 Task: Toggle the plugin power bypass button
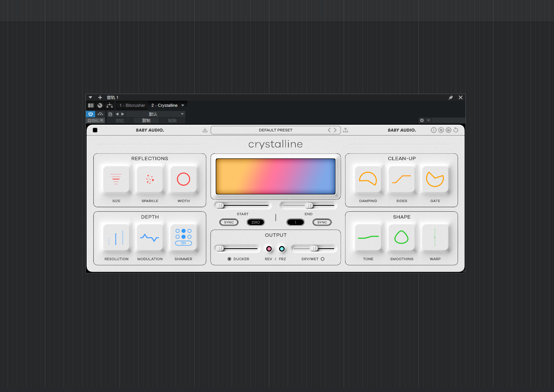(90, 114)
